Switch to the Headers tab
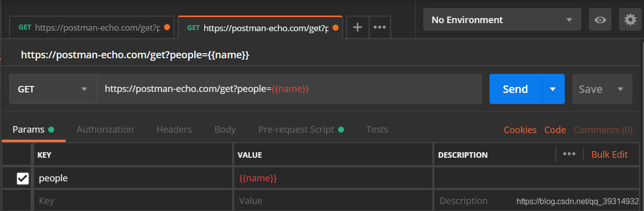644x211 pixels. (174, 130)
